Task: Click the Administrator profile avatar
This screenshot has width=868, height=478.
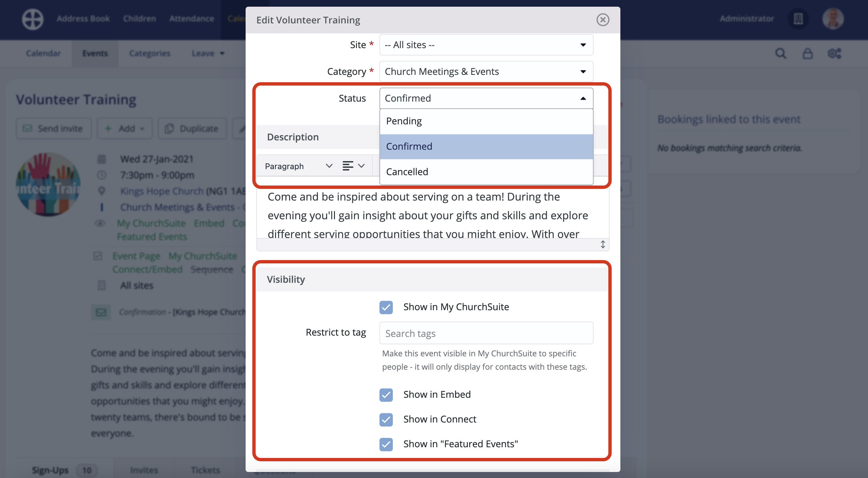Action: pyautogui.click(x=833, y=19)
